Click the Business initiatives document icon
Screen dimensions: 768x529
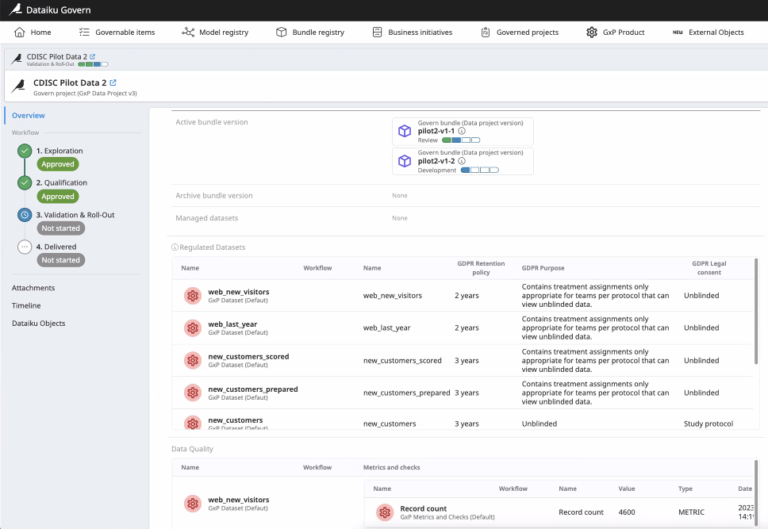pos(377,32)
